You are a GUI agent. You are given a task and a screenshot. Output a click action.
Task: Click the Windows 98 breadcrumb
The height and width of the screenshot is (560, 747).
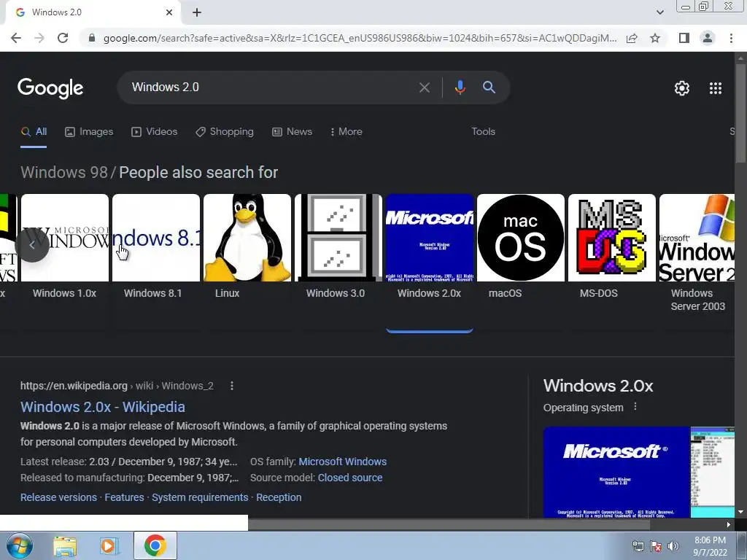64,172
